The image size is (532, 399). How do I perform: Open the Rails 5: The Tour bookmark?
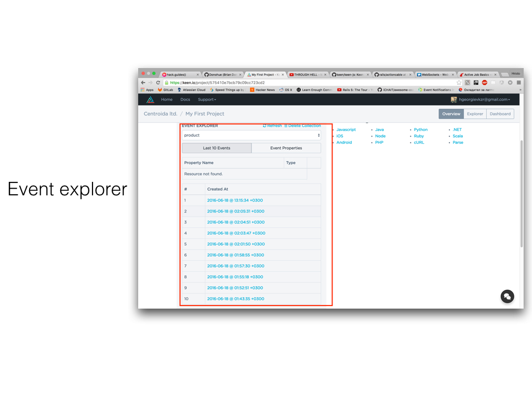click(355, 90)
